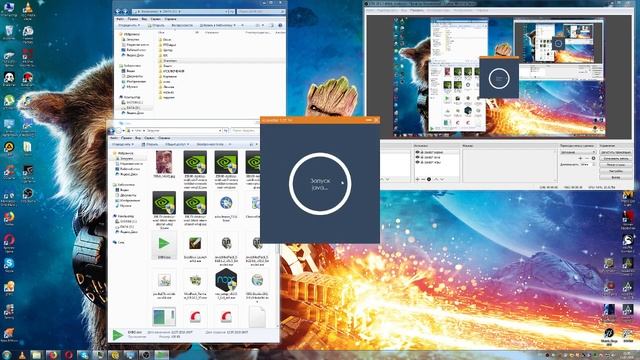Image resolution: width=640 pixels, height=360 pixels.
Task: Add a new source with the OBS plus icon
Action: coord(418,179)
